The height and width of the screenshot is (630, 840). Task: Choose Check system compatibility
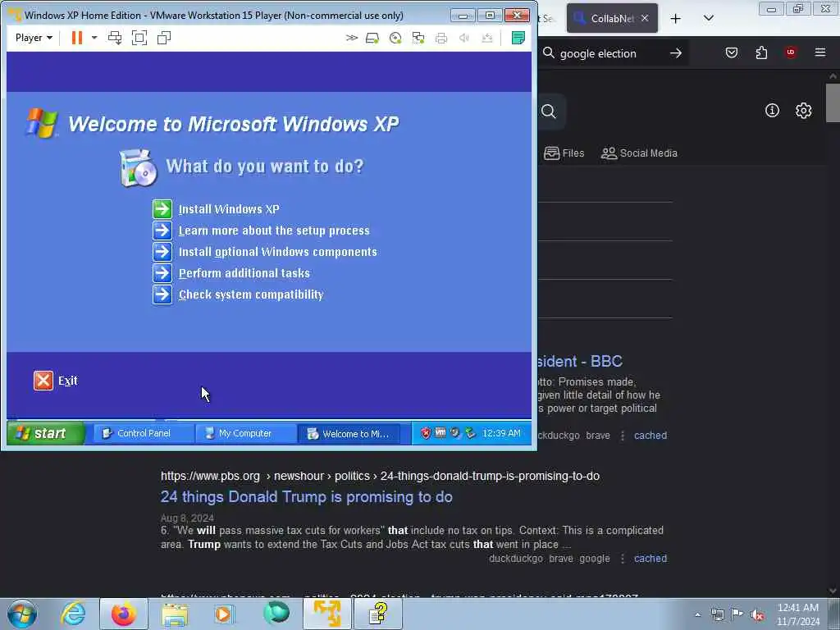(x=251, y=294)
